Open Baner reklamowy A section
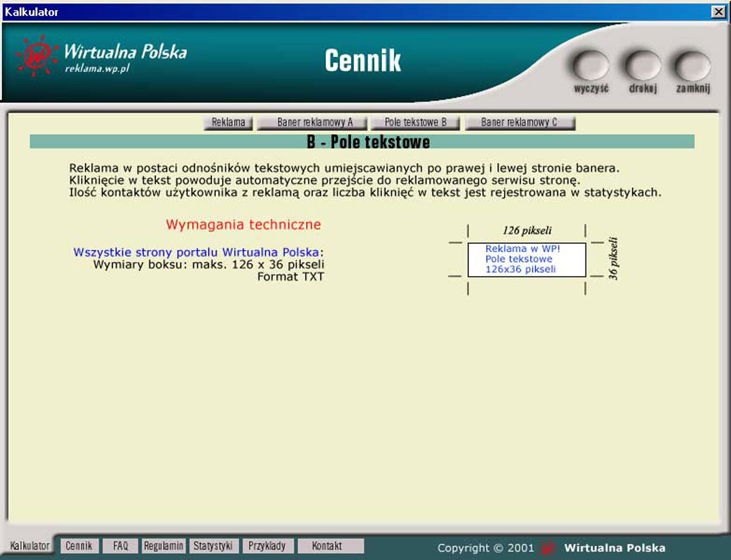 pos(312,123)
